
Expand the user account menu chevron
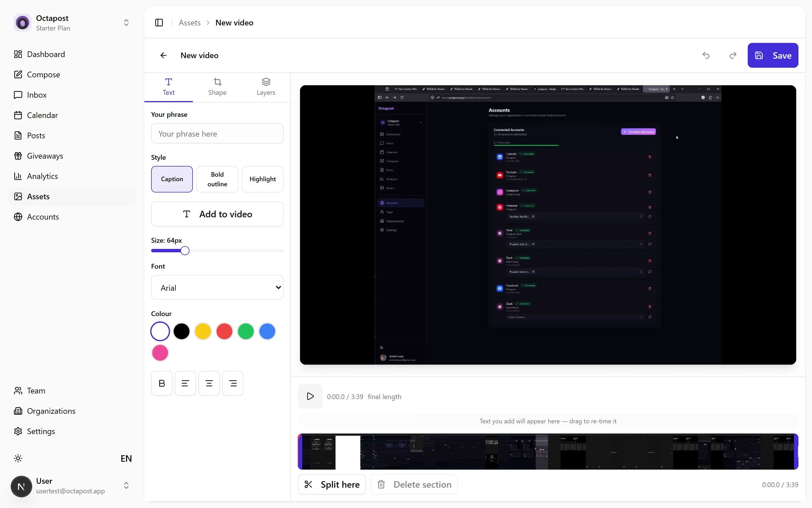click(x=126, y=485)
